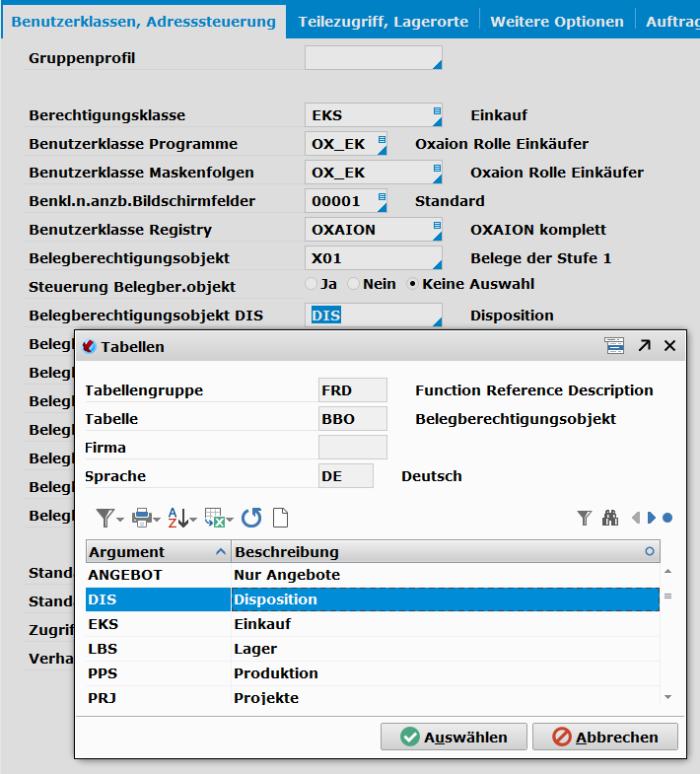Open the filter tool in Tabellen toolbar
The width and height of the screenshot is (700, 774).
[105, 518]
